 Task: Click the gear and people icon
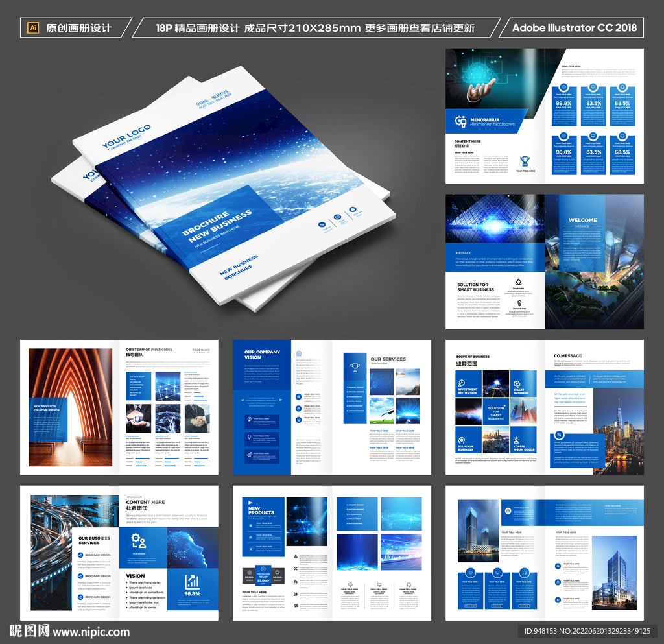(139, 541)
